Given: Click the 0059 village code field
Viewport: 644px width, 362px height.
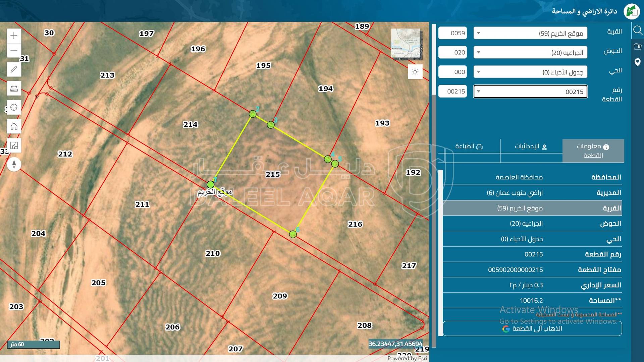Looking at the screenshot, I should click(452, 33).
